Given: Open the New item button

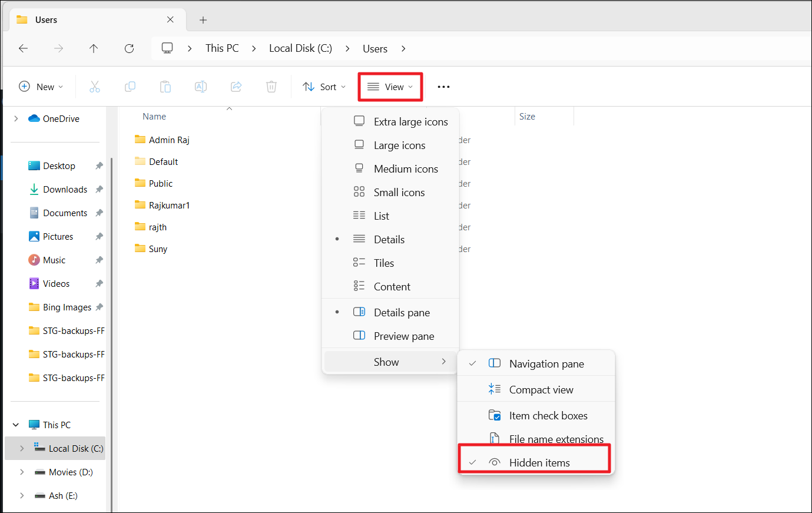Looking at the screenshot, I should click(x=41, y=87).
